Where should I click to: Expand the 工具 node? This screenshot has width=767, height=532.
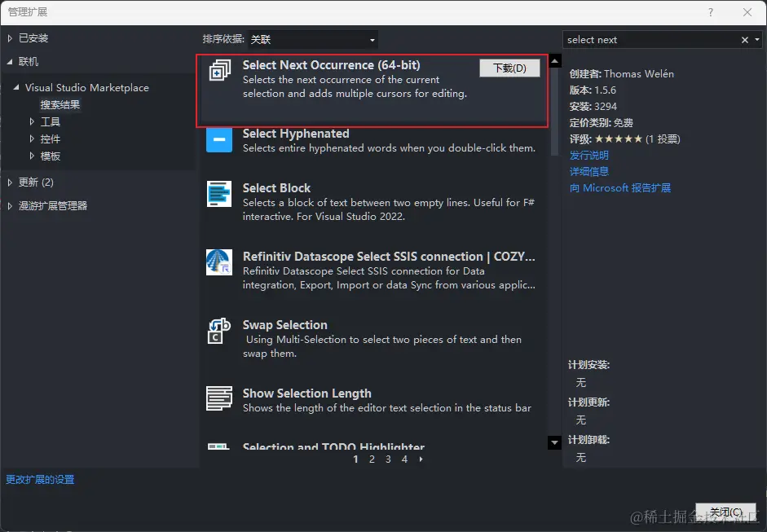(x=32, y=121)
